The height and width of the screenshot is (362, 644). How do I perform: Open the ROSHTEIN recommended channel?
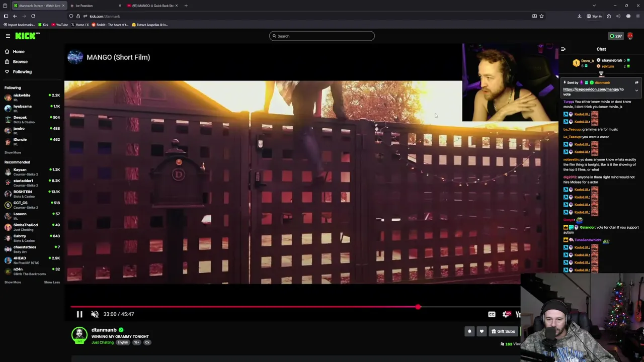[32, 194]
